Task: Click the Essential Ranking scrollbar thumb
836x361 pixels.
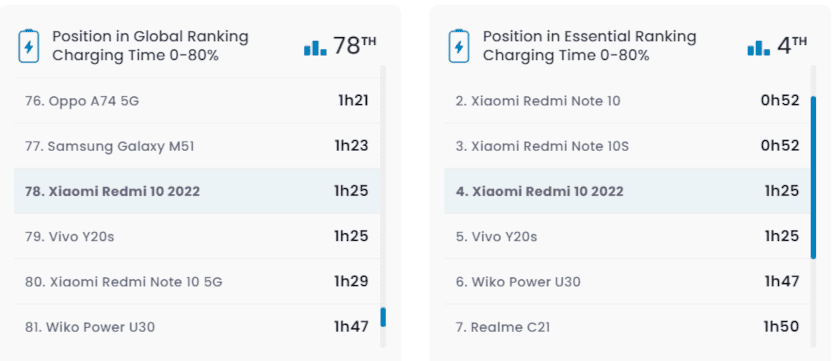Action: pos(813,178)
